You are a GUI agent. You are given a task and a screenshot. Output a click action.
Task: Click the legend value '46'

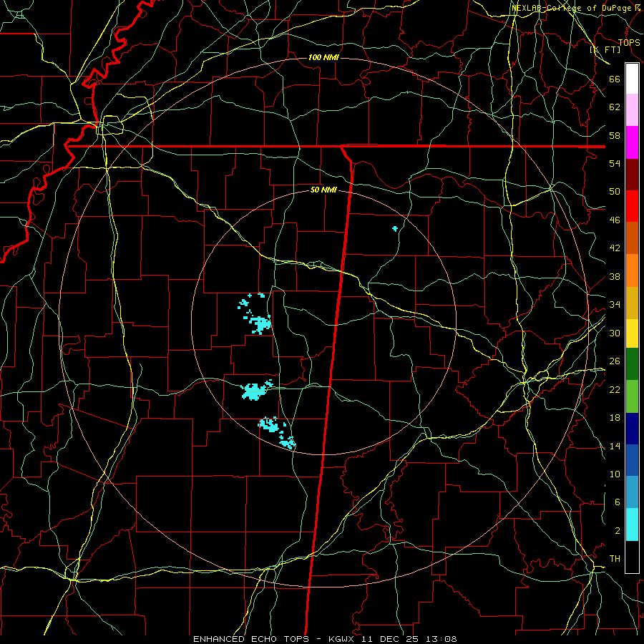point(615,220)
